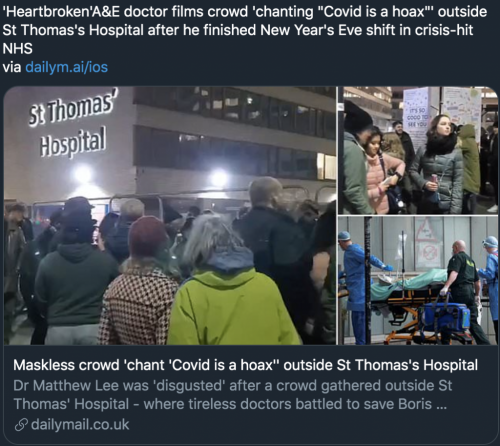Click the link icon beside dailymail.co.uk
Viewport: 500px width, 446px height.
pyautogui.click(x=21, y=425)
